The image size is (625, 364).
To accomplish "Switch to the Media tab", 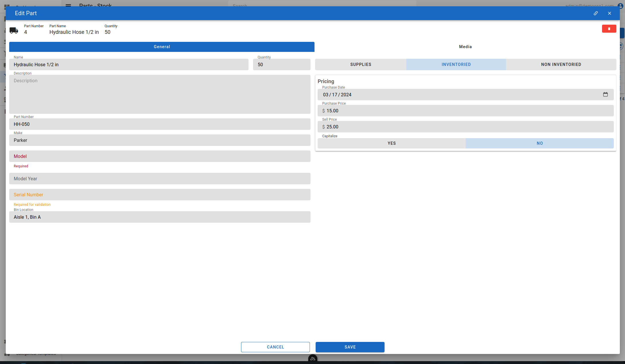I will click(465, 47).
